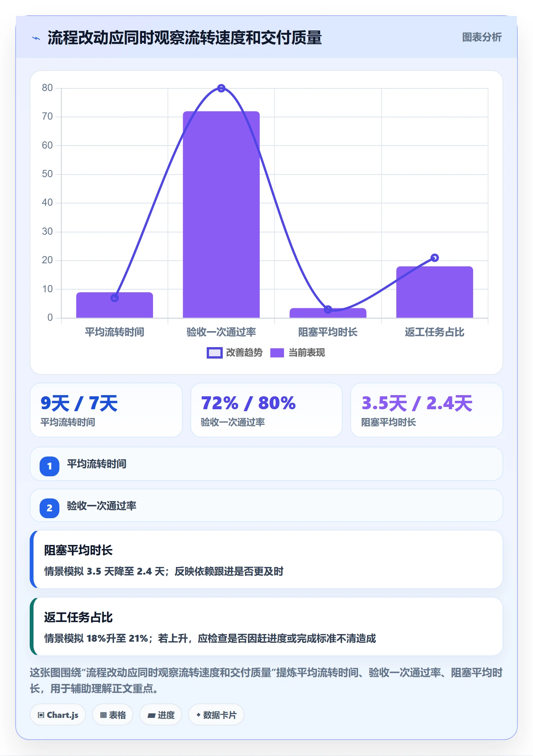Click the 图表分析 label in header
The image size is (533, 756).
click(x=482, y=37)
